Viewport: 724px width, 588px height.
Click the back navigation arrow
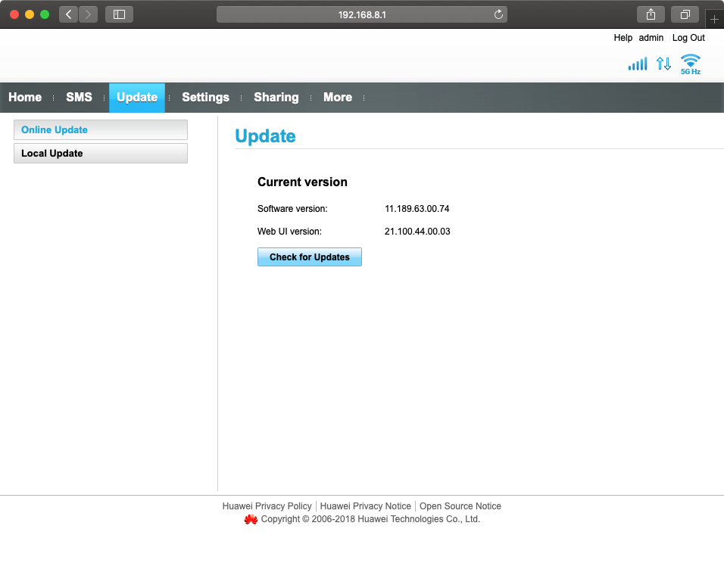[67, 14]
